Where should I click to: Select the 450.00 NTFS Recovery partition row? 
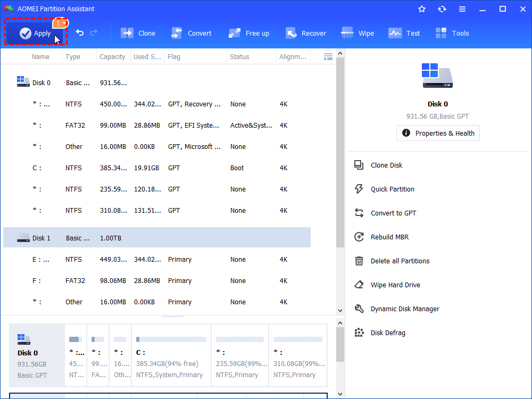[x=157, y=104]
